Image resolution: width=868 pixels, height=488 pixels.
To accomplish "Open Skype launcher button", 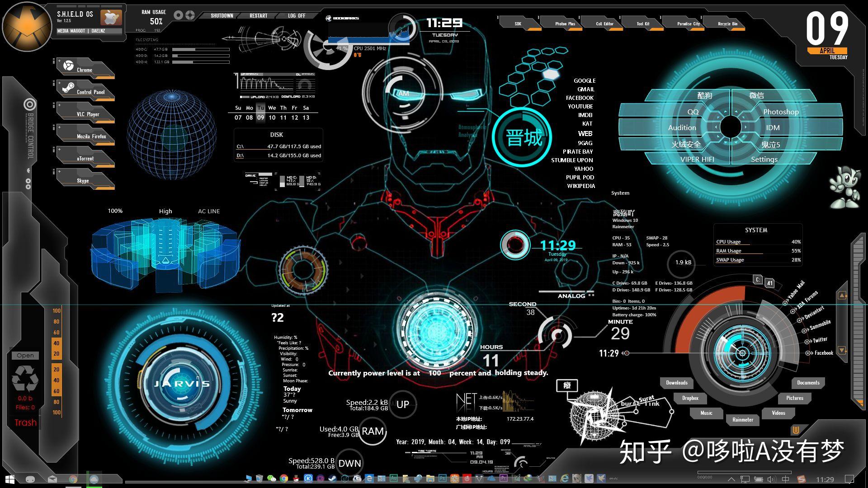I will [85, 180].
